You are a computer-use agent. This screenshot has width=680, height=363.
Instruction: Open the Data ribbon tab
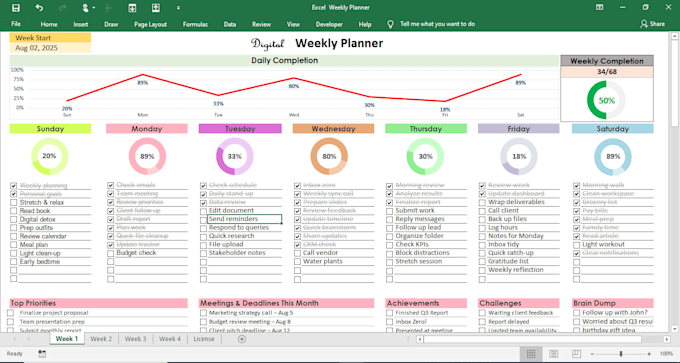(230, 24)
